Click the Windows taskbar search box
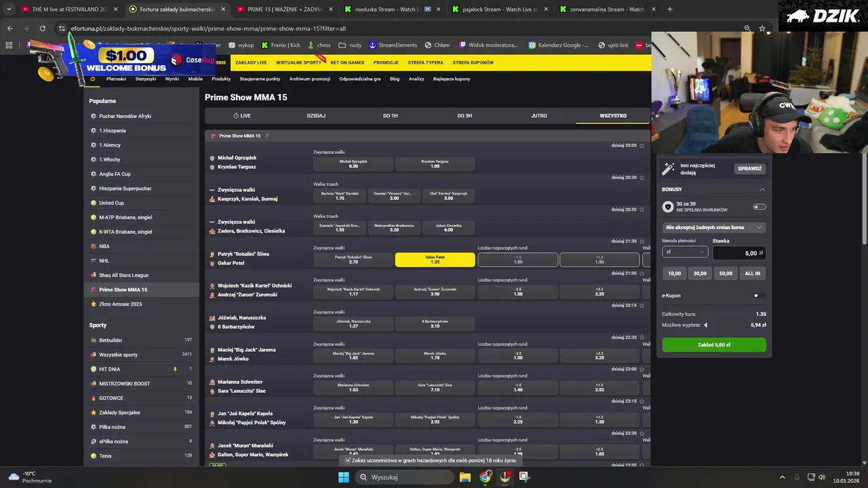The height and width of the screenshot is (488, 868). point(404,477)
